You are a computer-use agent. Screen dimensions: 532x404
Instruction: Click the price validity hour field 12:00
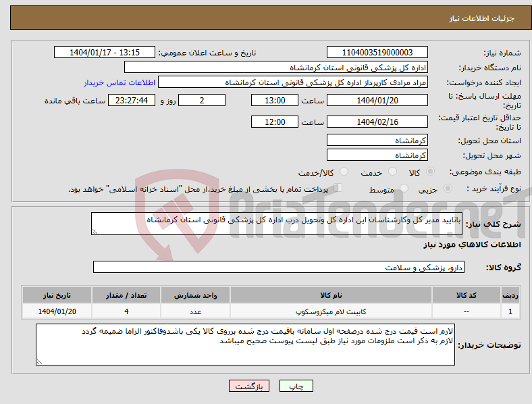(x=275, y=122)
